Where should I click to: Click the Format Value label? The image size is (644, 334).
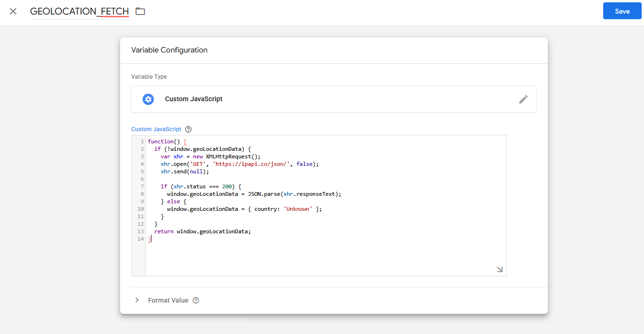pyautogui.click(x=168, y=300)
